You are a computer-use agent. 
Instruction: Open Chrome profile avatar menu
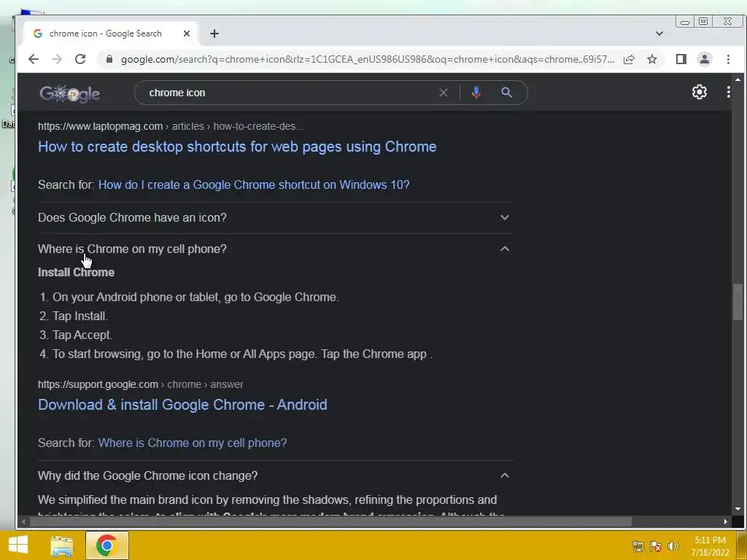pyautogui.click(x=705, y=59)
